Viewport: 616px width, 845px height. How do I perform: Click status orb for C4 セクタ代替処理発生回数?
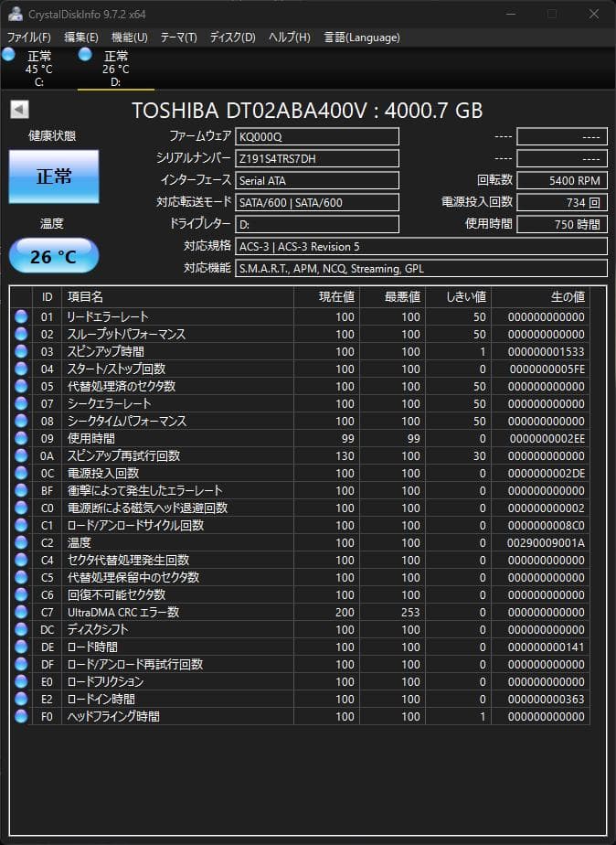point(21,560)
